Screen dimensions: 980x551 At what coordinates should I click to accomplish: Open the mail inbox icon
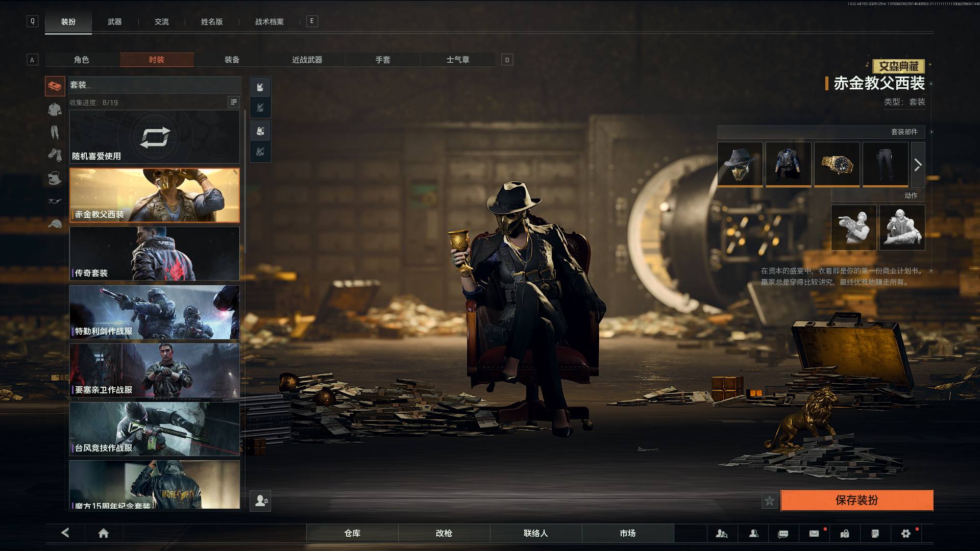[814, 533]
